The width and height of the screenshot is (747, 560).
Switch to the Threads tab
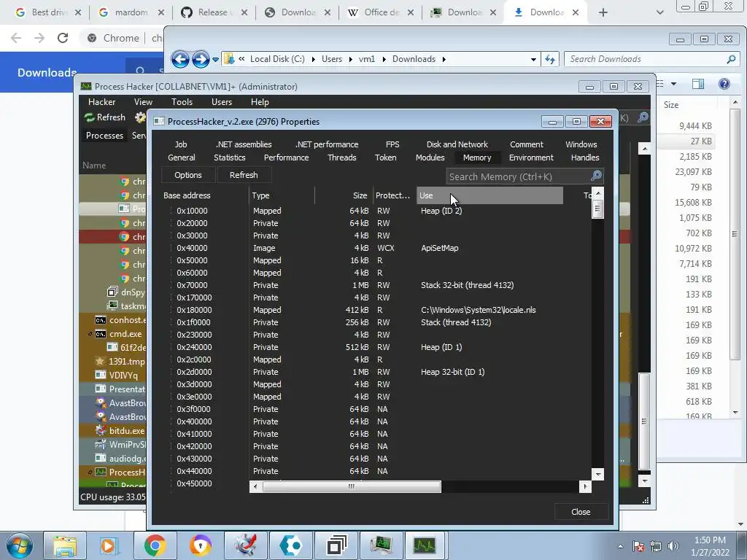coord(341,157)
